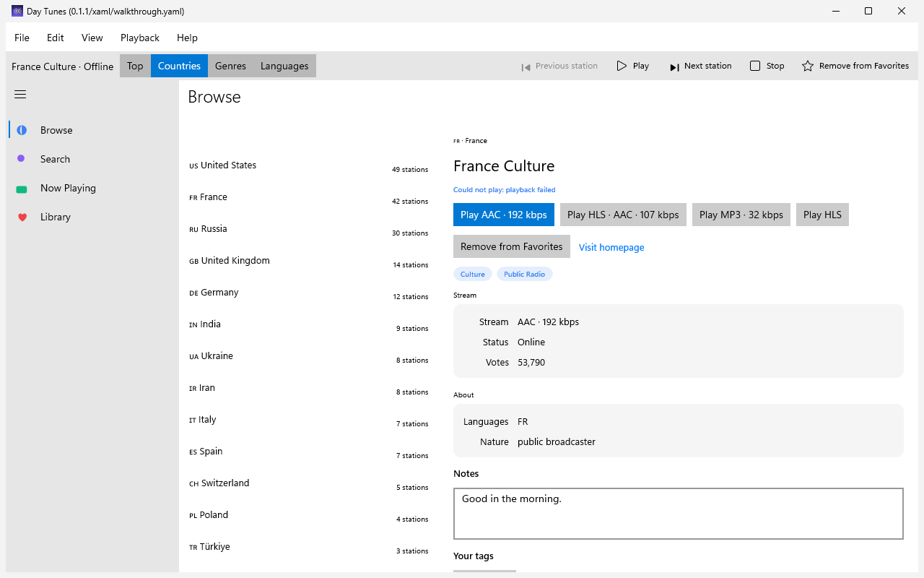The height and width of the screenshot is (578, 924).
Task: Skip to the Next station
Action: (700, 66)
